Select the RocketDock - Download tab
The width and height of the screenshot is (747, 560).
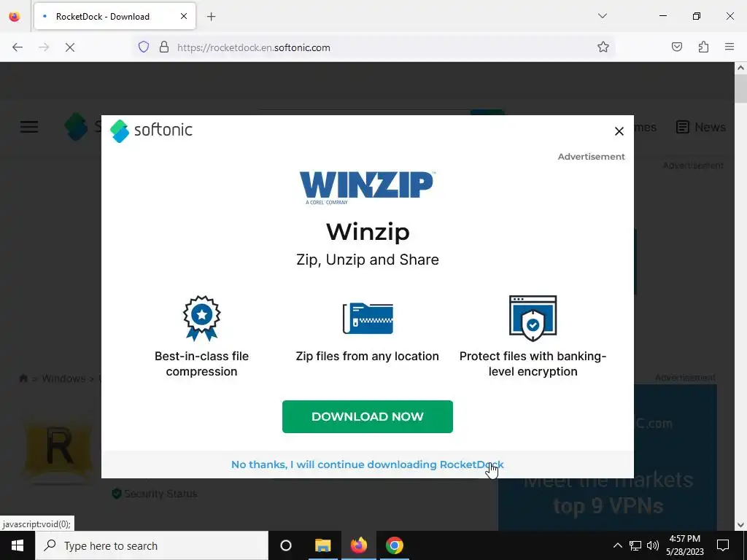click(x=115, y=16)
